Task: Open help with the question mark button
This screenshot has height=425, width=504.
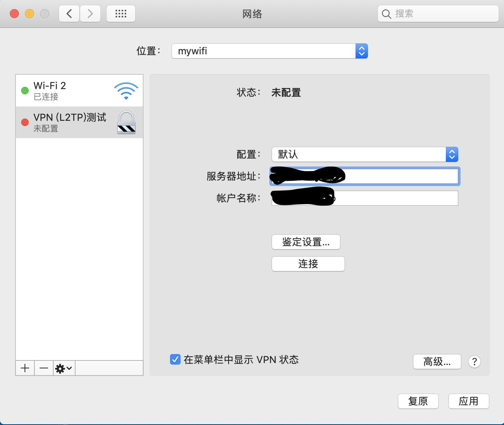Action: coord(475,362)
